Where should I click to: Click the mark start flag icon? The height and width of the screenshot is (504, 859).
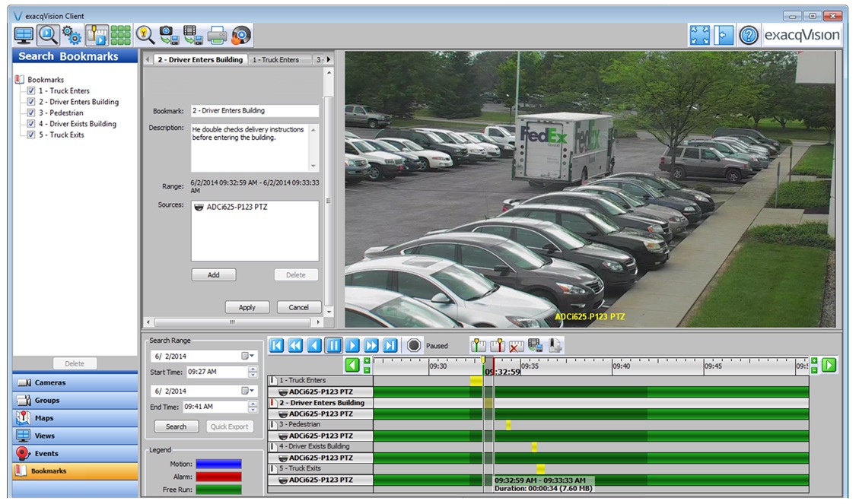click(479, 345)
